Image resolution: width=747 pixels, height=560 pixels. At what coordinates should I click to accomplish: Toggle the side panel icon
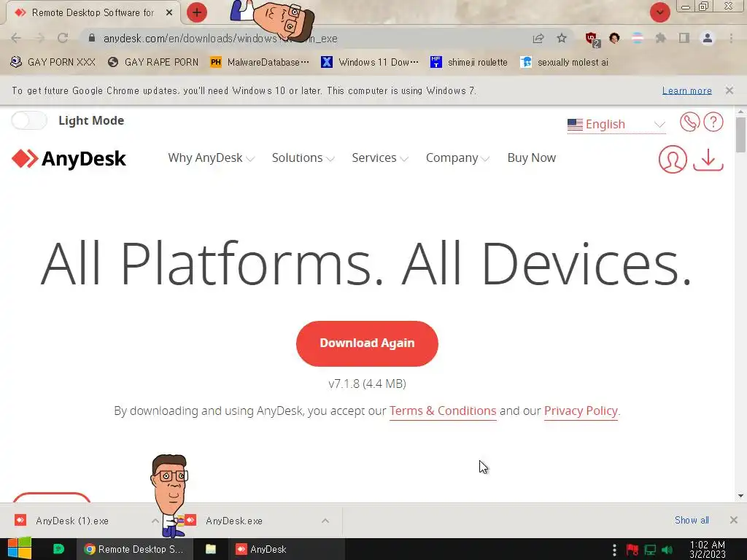(684, 38)
